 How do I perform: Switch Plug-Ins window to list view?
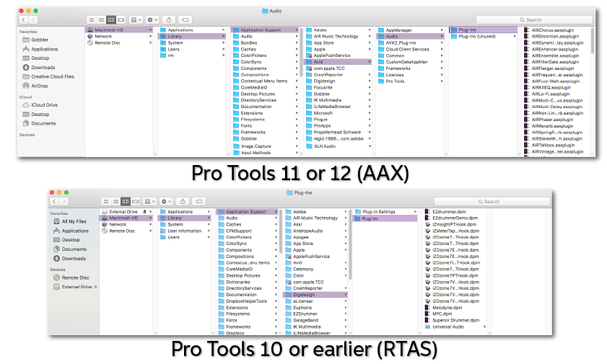[115, 201]
